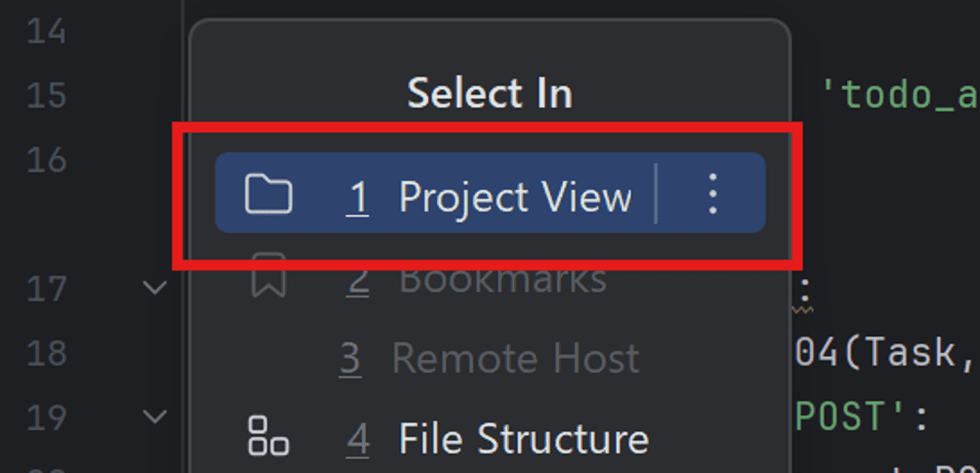
Task: Click the green 'todo_a string in the editor
Action: pyautogui.click(x=900, y=95)
